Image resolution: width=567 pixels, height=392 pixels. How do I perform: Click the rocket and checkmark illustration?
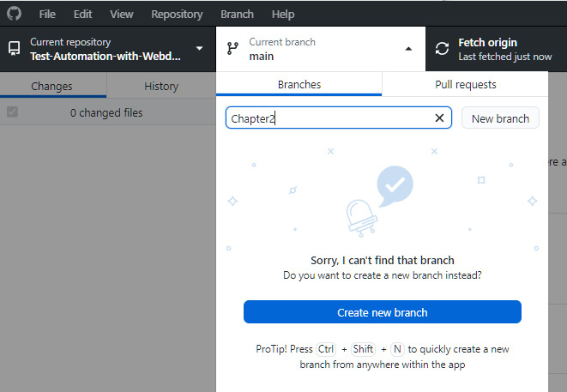point(380,201)
